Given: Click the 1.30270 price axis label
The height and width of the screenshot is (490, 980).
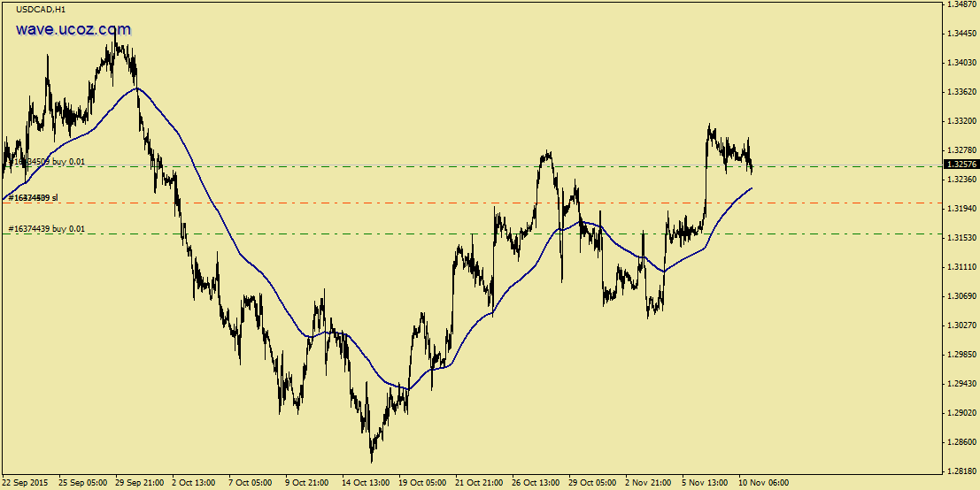Looking at the screenshot, I should 961,325.
